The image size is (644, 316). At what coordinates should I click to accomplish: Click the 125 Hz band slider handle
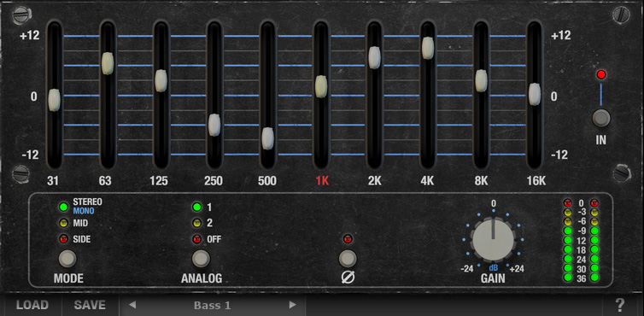161,80
